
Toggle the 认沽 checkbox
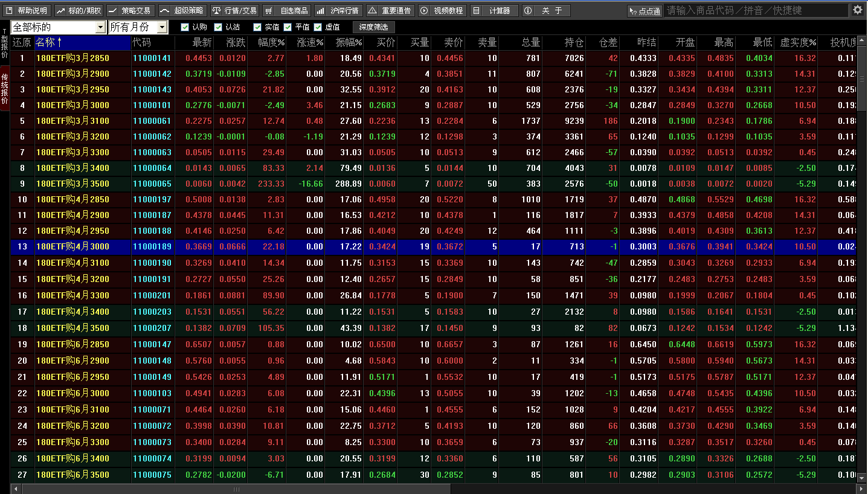click(x=218, y=27)
